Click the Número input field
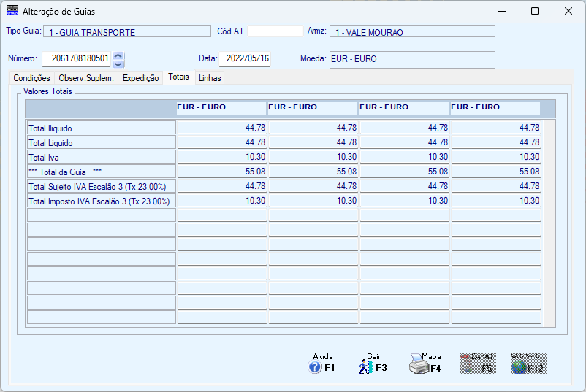This screenshot has width=586, height=392. coord(76,58)
